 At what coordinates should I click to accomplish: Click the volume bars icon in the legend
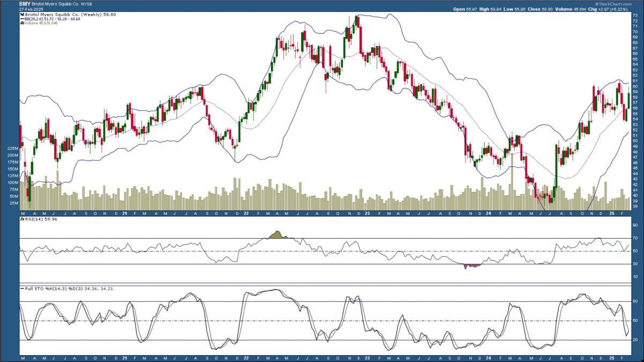(x=22, y=23)
